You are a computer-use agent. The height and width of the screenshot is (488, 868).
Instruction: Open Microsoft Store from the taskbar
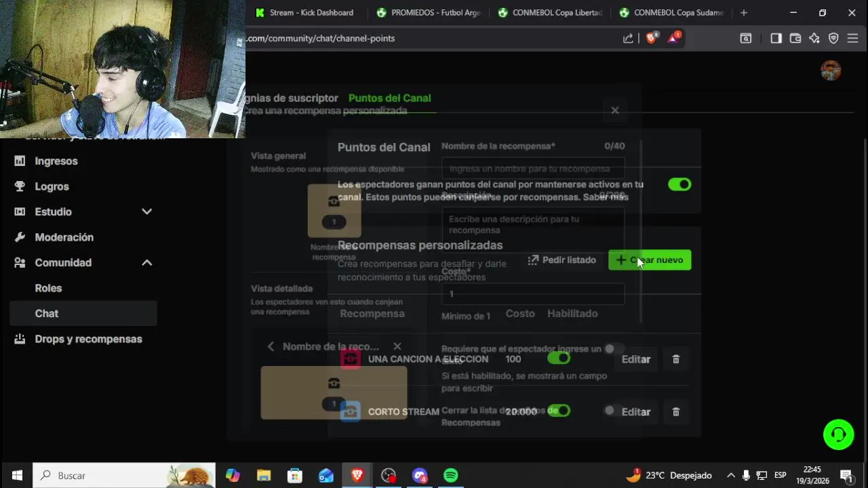tap(295, 476)
